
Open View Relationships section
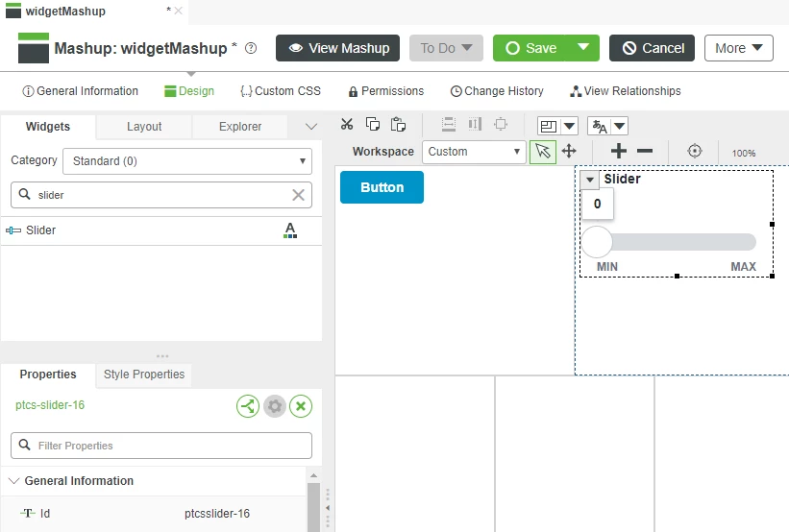(x=626, y=91)
